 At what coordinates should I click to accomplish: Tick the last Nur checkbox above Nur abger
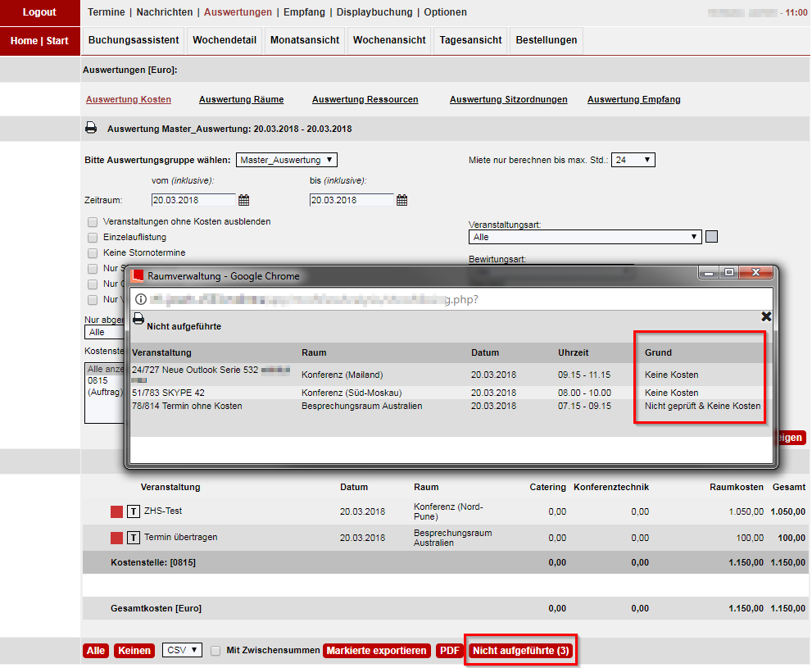[x=93, y=300]
